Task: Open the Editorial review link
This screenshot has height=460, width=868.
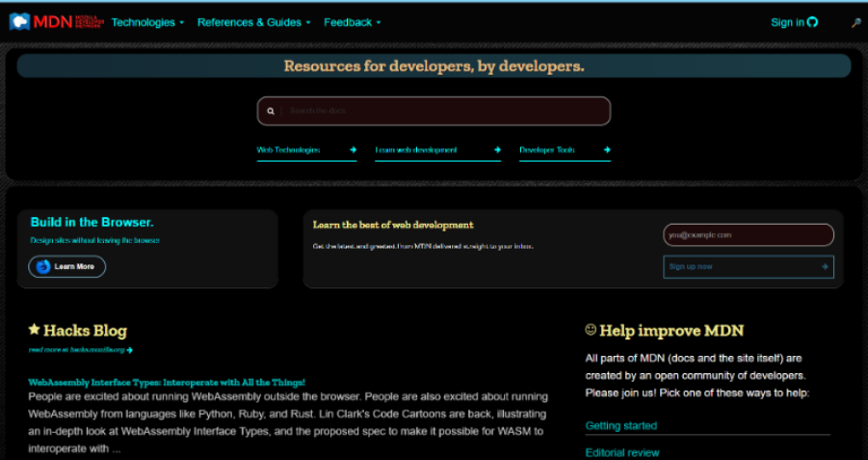Action: click(622, 453)
